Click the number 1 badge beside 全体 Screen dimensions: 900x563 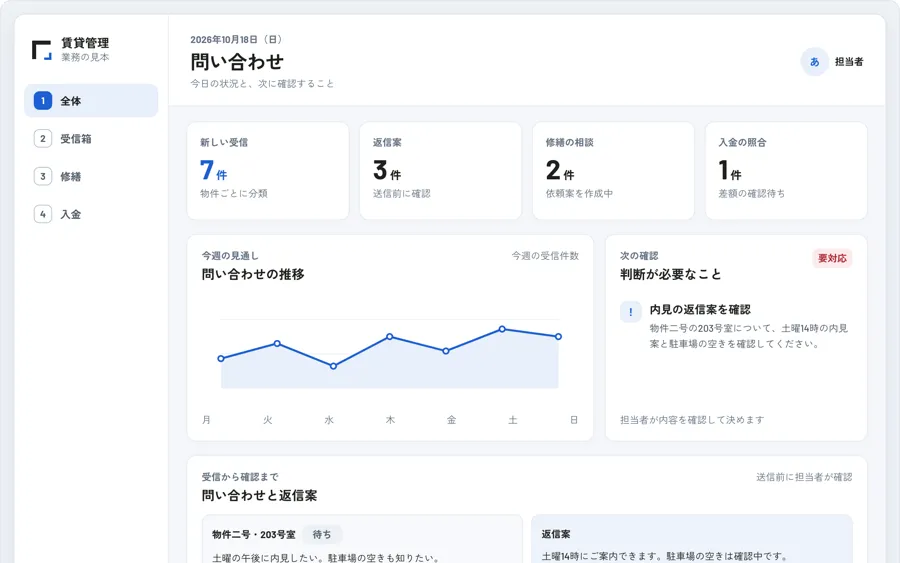coord(42,100)
